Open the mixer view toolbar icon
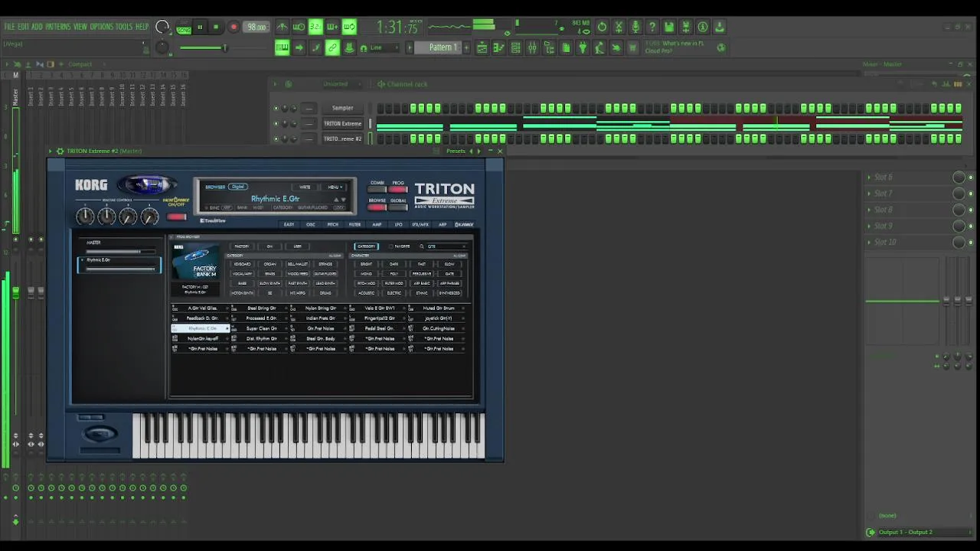 click(x=532, y=47)
